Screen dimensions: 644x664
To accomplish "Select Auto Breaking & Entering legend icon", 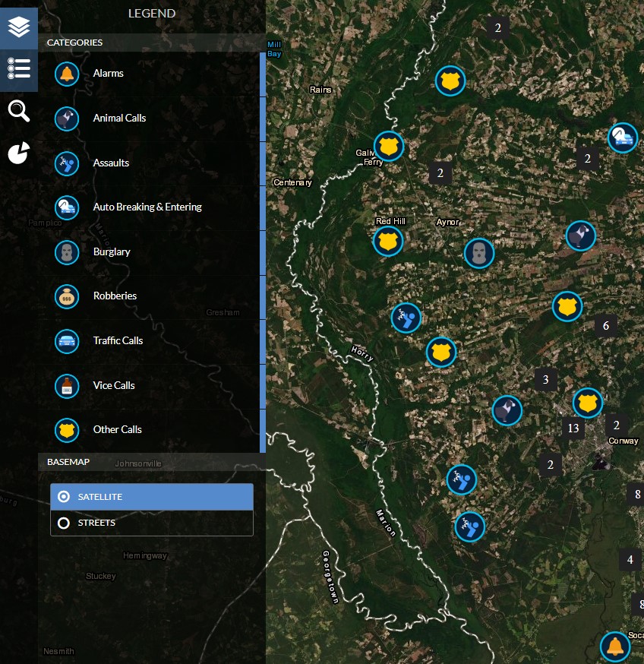I will pyautogui.click(x=67, y=207).
